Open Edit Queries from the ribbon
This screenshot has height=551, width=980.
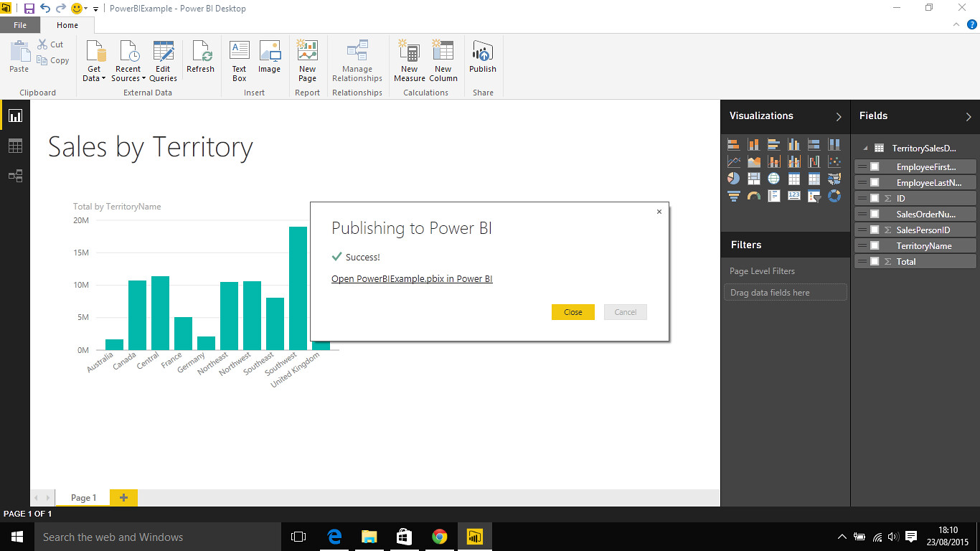[163, 62]
